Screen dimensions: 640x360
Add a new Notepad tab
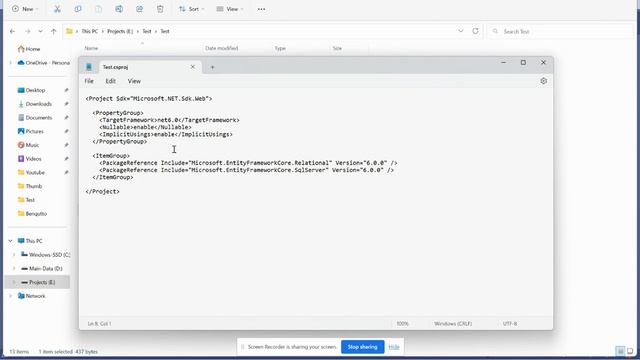tap(212, 67)
